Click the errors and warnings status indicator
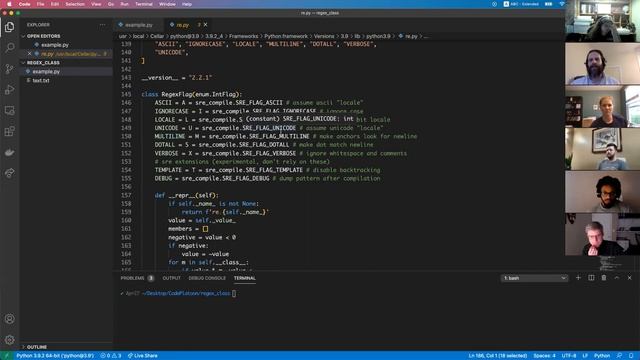Screen dimensions: 640x360 click(111, 356)
